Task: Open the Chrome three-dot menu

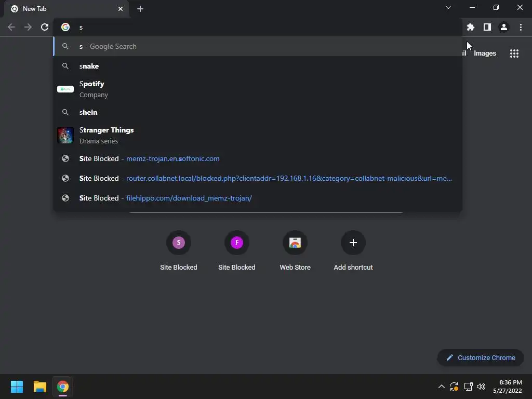Action: tap(521, 27)
